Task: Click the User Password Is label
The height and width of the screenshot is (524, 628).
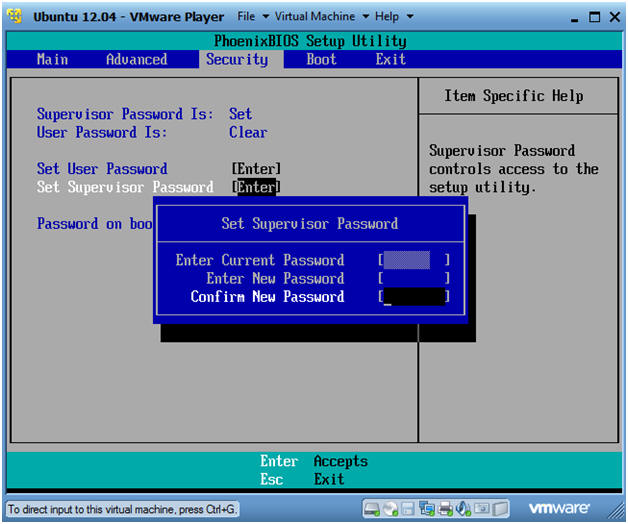Action: click(x=102, y=133)
